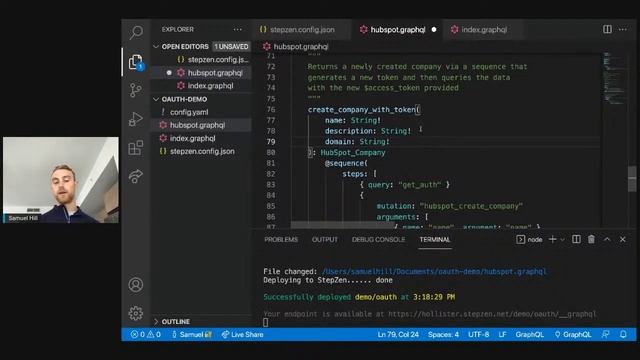Open the Explorer view icon
The image size is (640, 360).
[136, 62]
